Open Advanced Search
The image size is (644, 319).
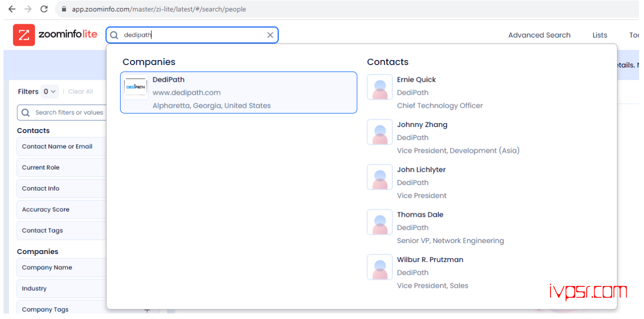click(539, 35)
